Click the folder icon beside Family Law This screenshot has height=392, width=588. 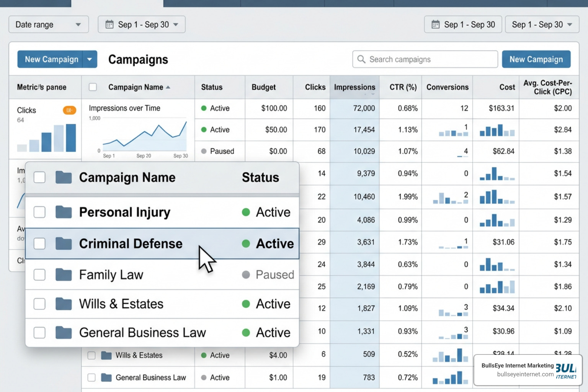[x=64, y=274]
